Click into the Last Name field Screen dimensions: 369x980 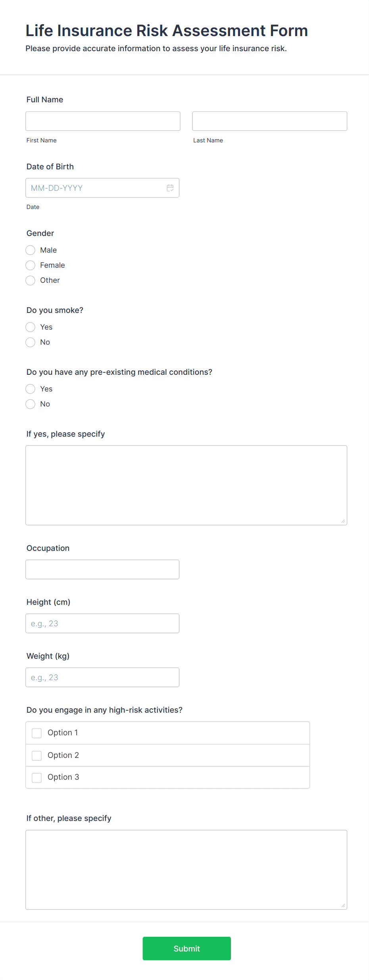point(269,121)
